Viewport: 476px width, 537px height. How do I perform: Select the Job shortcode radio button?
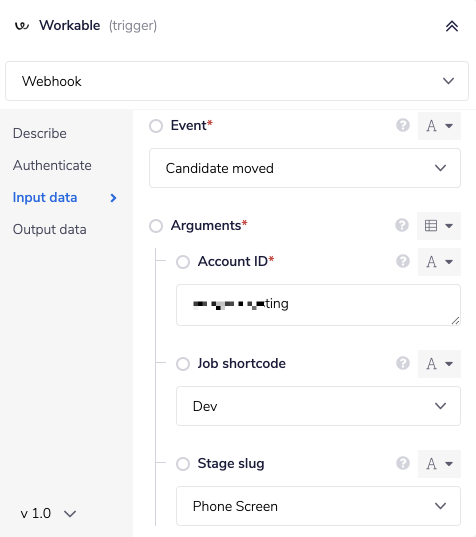(183, 364)
